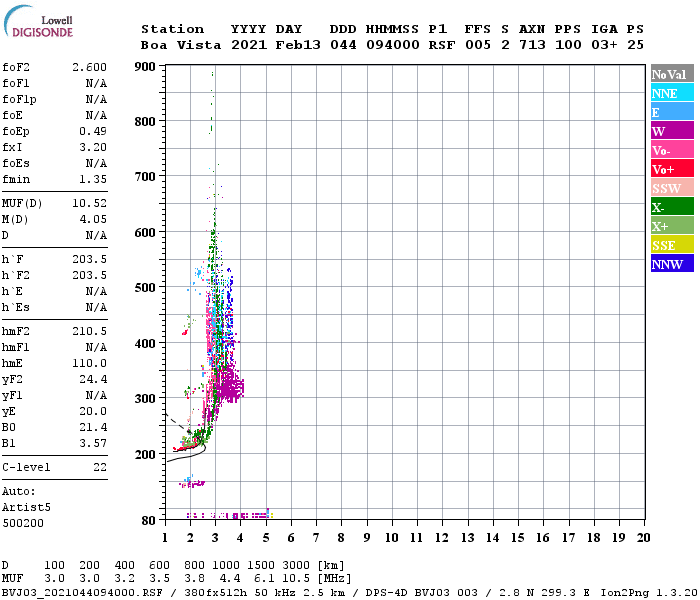This screenshot has width=700, height=600.
Task: Click the foEp value 0.49
Action: [x=93, y=131]
